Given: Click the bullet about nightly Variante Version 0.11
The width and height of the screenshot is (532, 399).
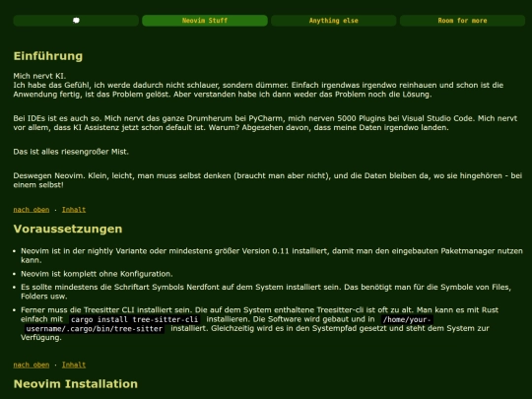Looking at the screenshot, I should (272, 255).
